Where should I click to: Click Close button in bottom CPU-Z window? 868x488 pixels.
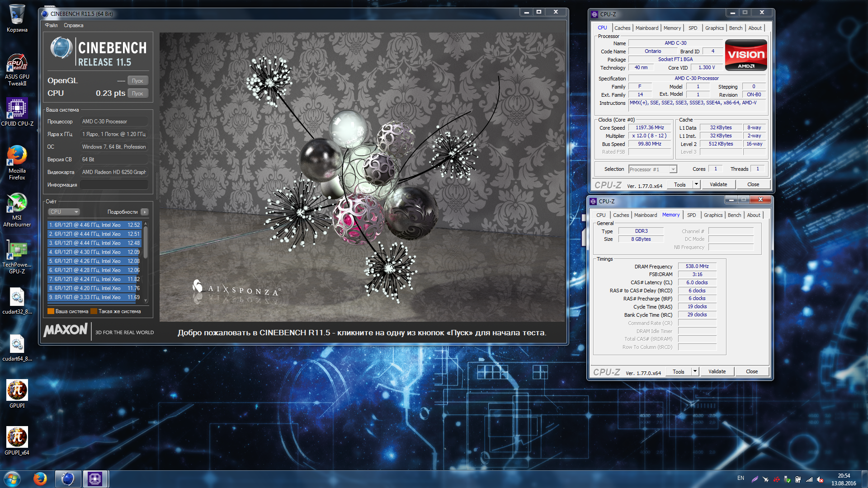752,371
